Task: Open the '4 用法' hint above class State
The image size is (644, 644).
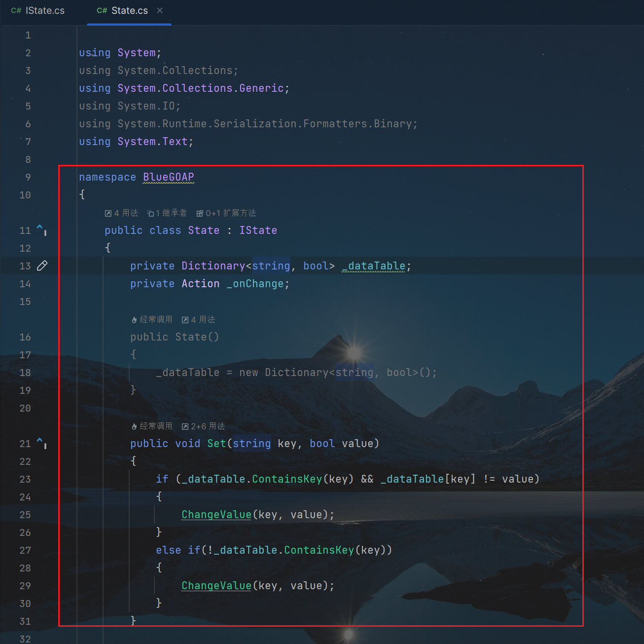Action: click(122, 213)
